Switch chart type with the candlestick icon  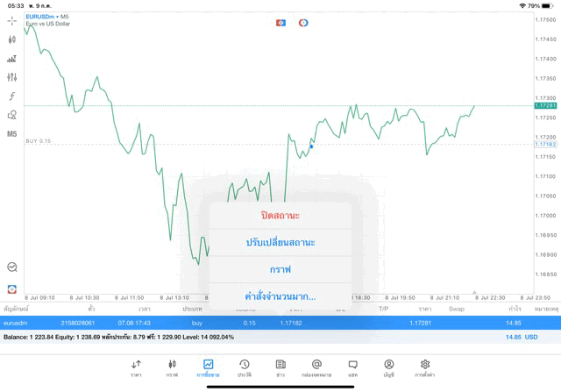coord(12,39)
